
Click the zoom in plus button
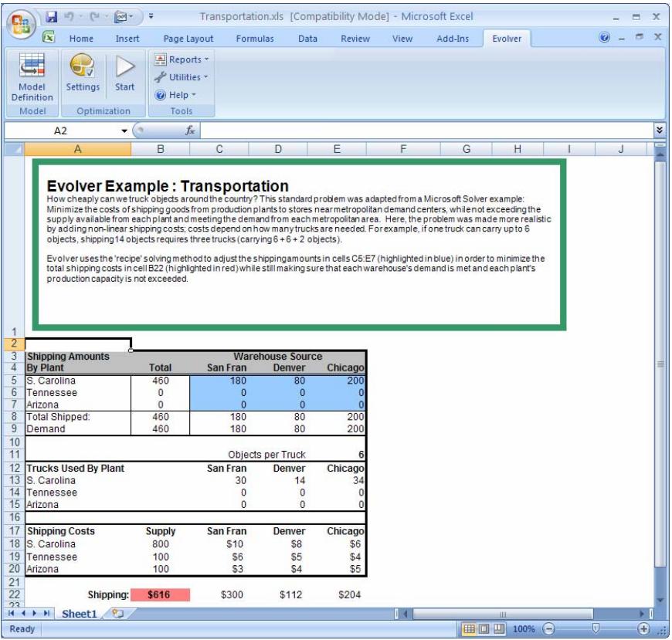[x=644, y=630]
